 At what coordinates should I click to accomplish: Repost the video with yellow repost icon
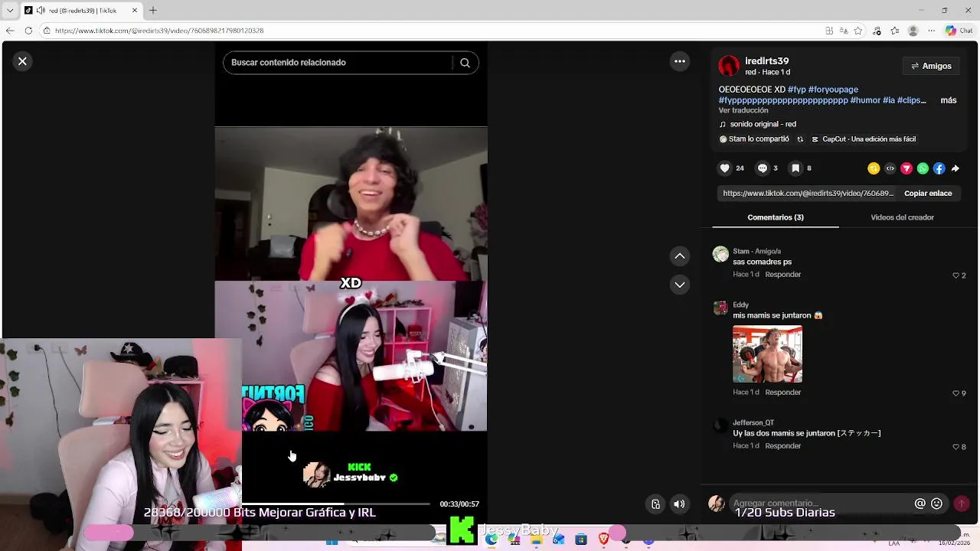pyautogui.click(x=874, y=168)
